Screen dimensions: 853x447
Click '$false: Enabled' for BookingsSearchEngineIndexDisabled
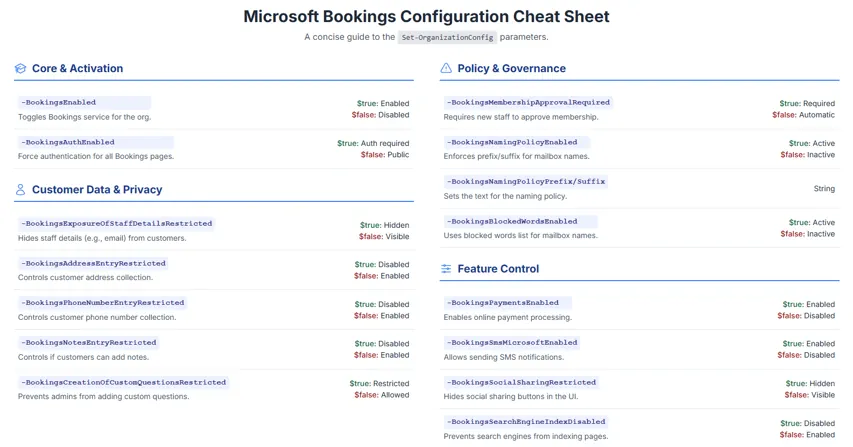(x=807, y=435)
